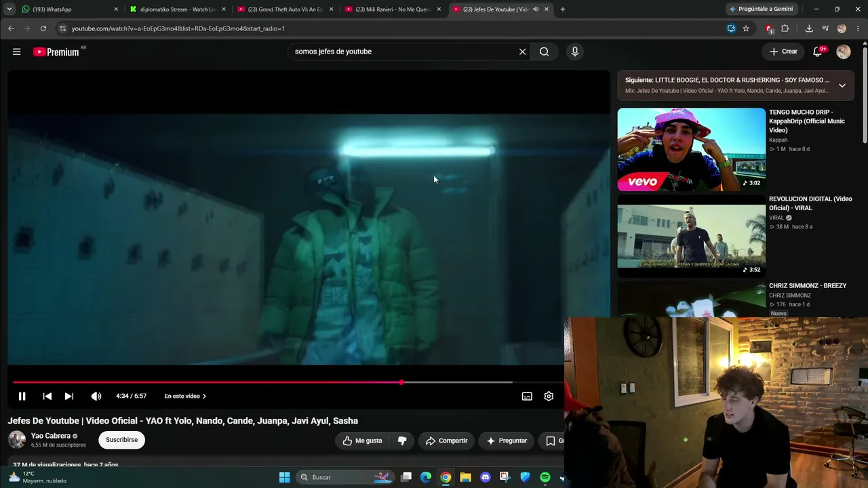The height and width of the screenshot is (488, 868).
Task: Open the Crear menu
Action: (x=783, y=52)
